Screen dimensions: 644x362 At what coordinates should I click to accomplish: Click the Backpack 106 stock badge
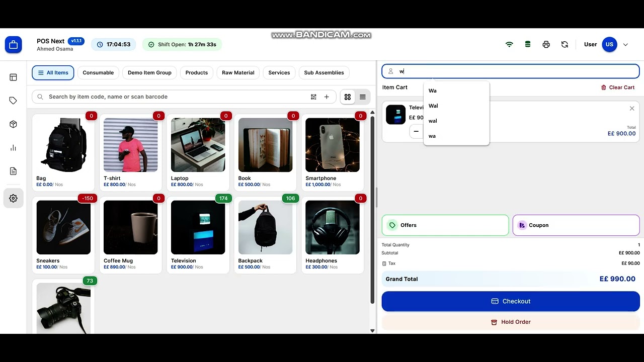pyautogui.click(x=290, y=198)
